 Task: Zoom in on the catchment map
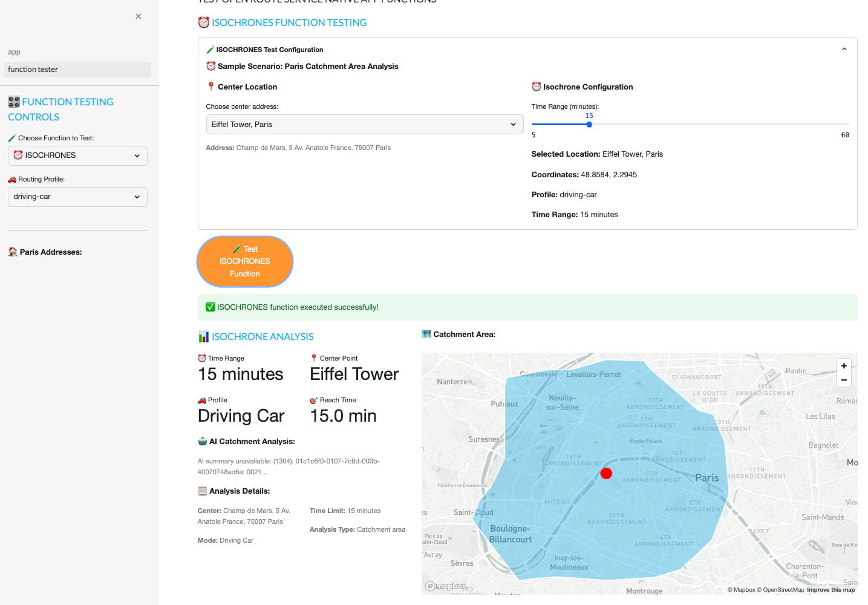point(844,365)
